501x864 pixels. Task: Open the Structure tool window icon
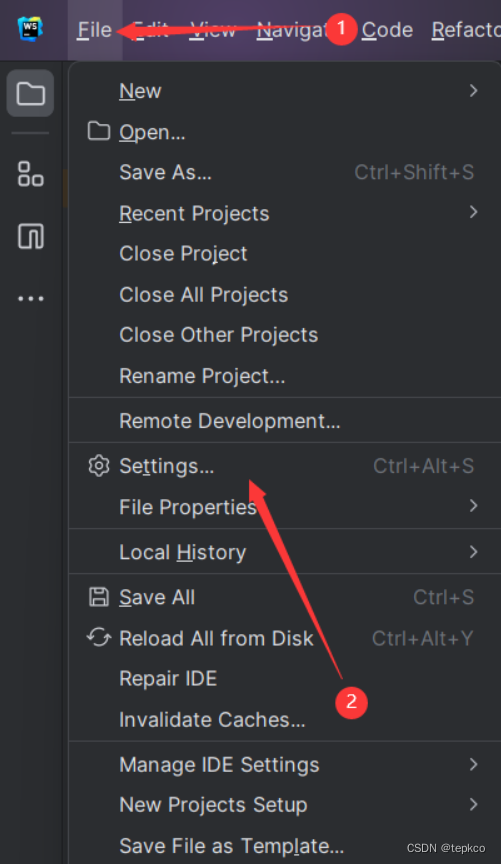30,174
